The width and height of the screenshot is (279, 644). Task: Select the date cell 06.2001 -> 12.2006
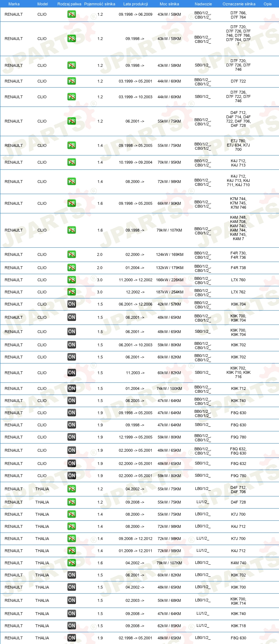(x=136, y=304)
